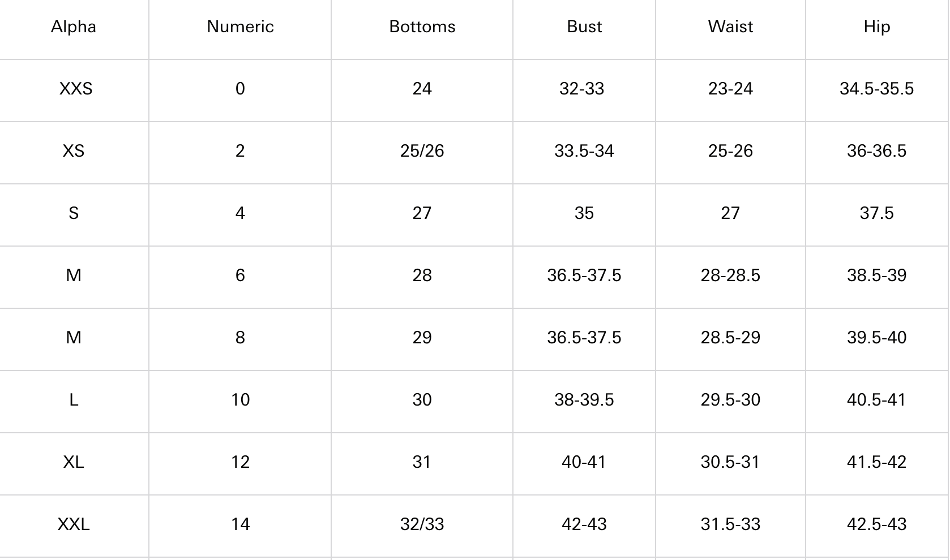Select the 40-41 bust measurement cell
Viewport: 950px width, 560px height.
584,462
